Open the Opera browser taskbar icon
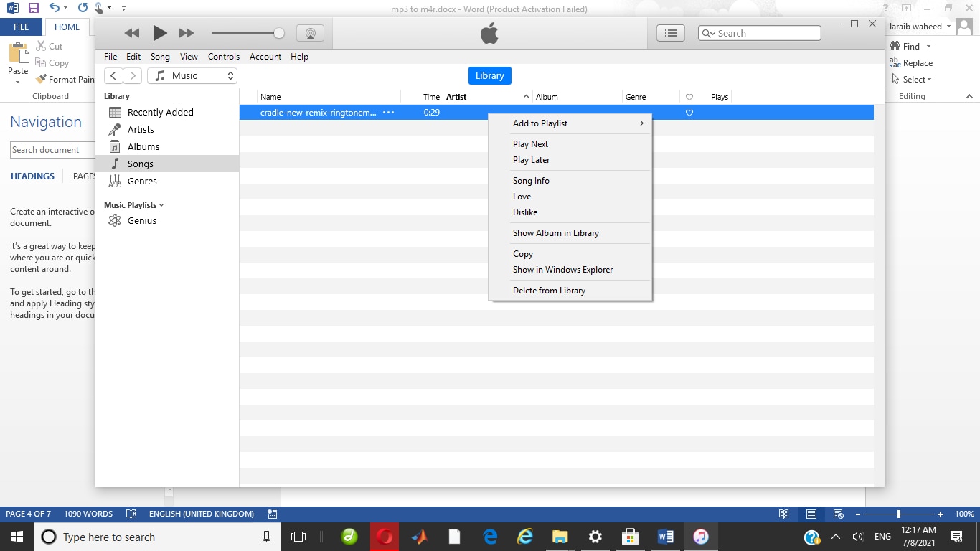This screenshot has width=980, height=551. point(385,537)
